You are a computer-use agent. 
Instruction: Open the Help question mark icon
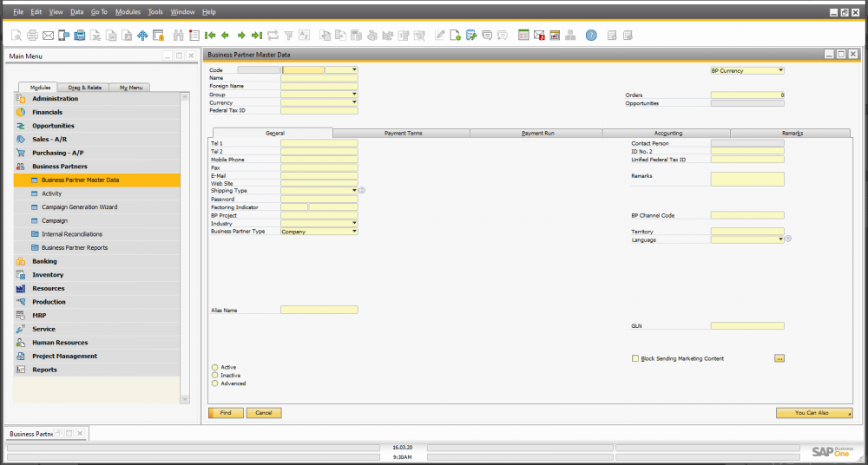591,36
